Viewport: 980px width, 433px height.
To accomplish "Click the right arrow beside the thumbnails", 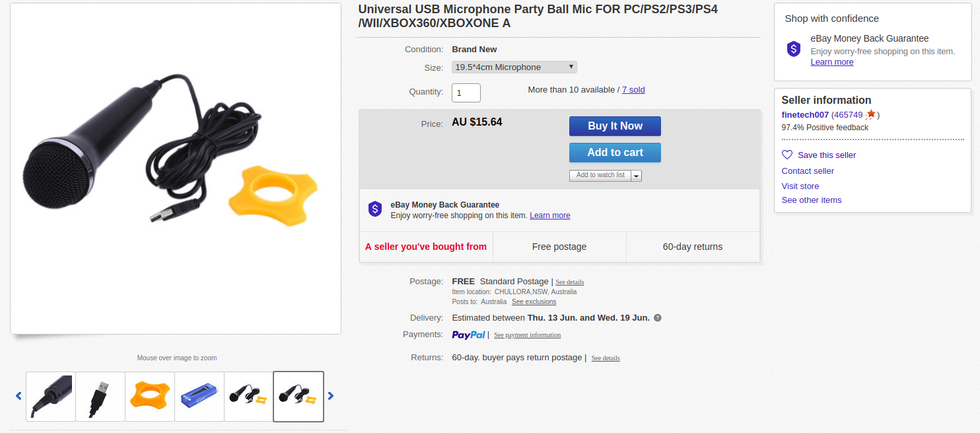I will 331,395.
